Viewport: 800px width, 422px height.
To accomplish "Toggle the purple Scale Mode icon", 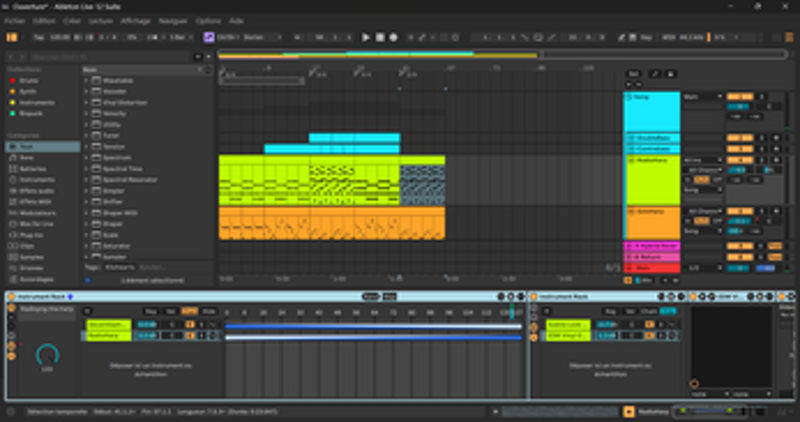I will [x=209, y=37].
